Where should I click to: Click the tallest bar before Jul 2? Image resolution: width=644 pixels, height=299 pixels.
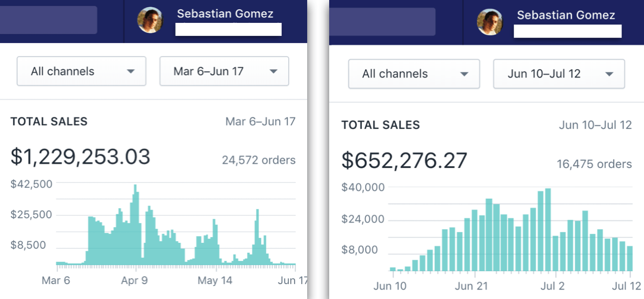pyautogui.click(x=547, y=230)
